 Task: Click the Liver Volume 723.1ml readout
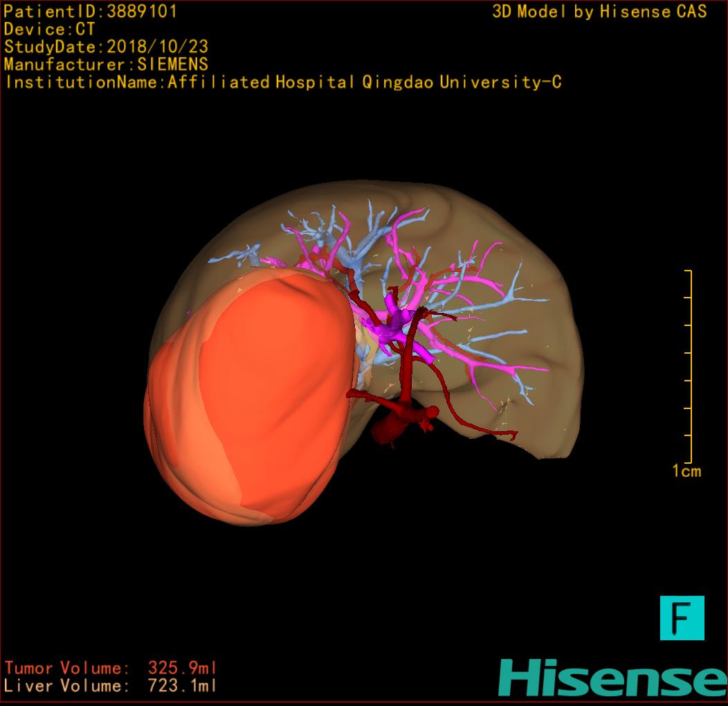[x=111, y=686]
